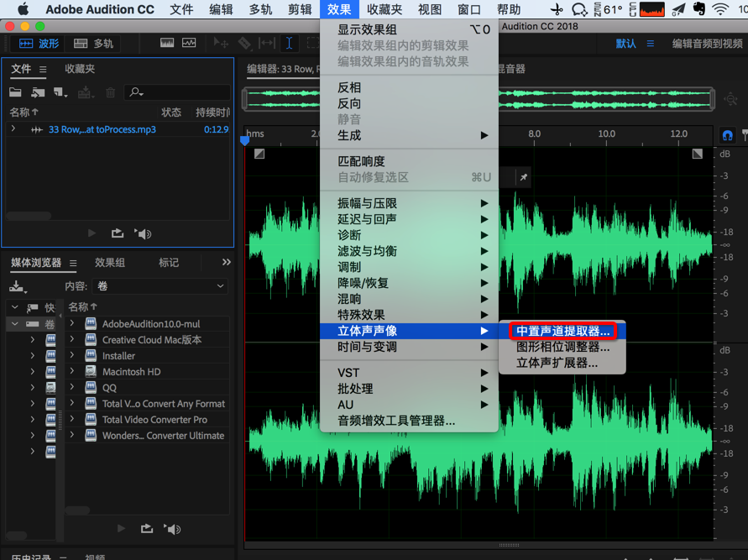
Task: Open 文件 panel menu icon
Action: 43,70
